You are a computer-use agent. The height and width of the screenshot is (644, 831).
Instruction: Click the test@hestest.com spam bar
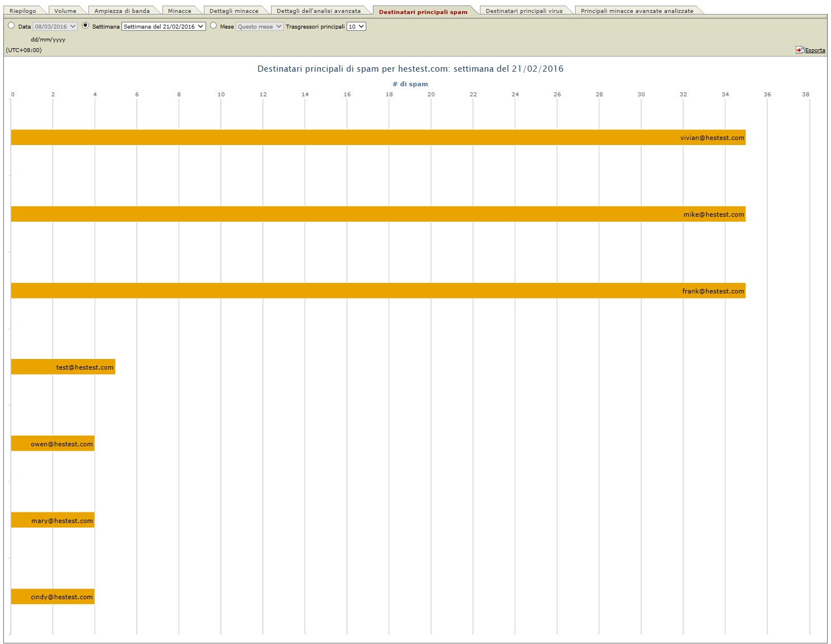[x=63, y=367]
